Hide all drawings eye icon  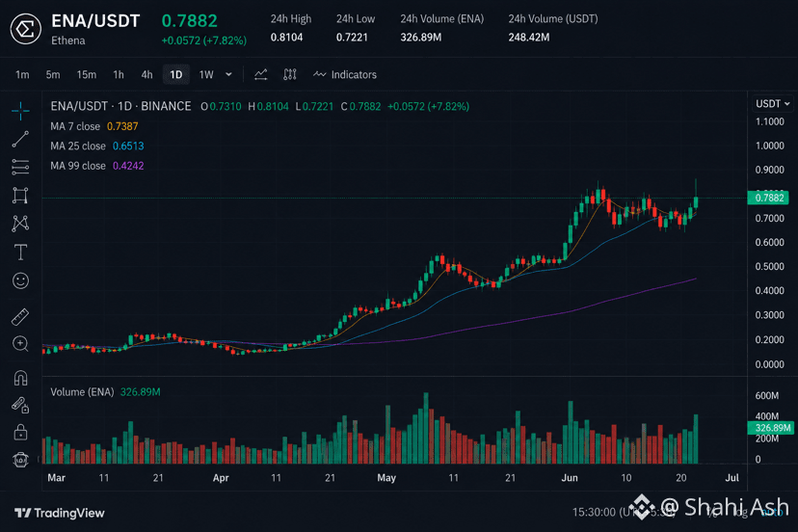(20, 460)
